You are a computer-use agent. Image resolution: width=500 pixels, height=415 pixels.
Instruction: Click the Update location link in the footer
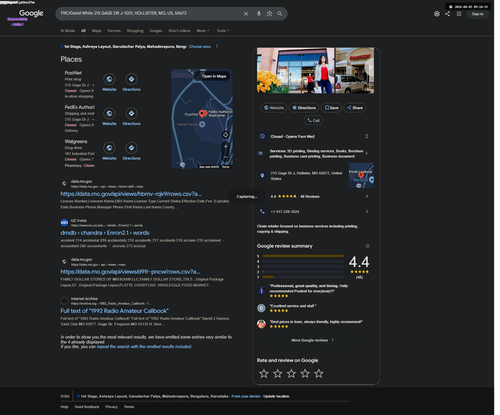click(x=276, y=396)
